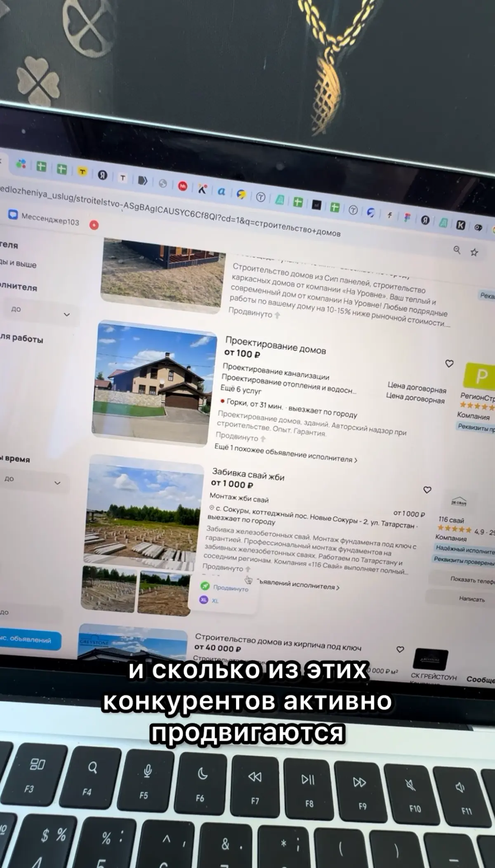This screenshot has width=495, height=868.
Task: Click the с. Сокуры address location line
Action: [x=313, y=518]
